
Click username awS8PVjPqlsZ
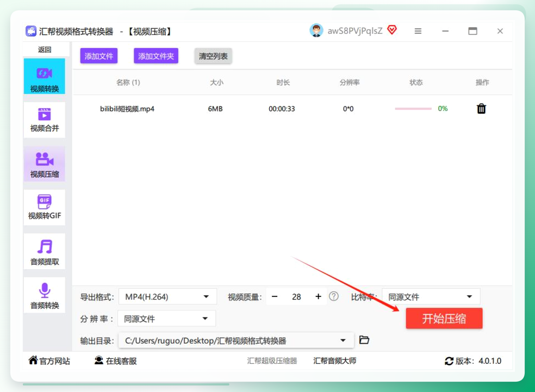[x=355, y=30]
